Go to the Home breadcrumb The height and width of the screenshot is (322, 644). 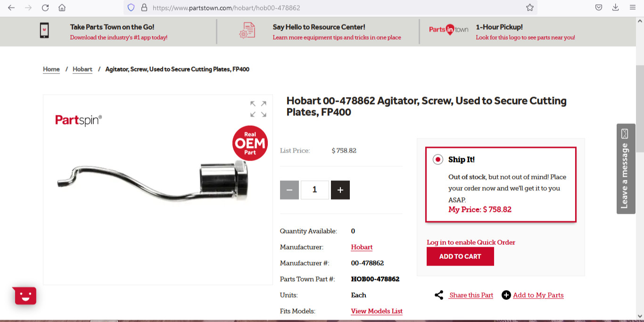[x=51, y=69]
